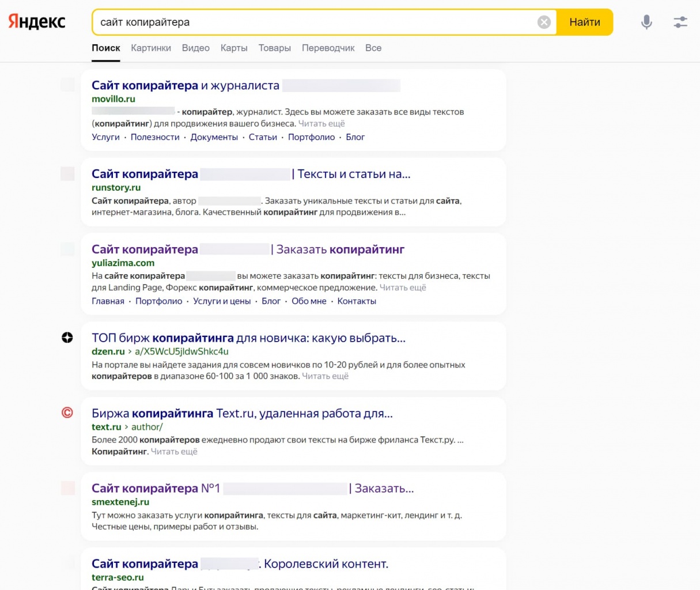Switch to the Видео tab

(x=196, y=48)
